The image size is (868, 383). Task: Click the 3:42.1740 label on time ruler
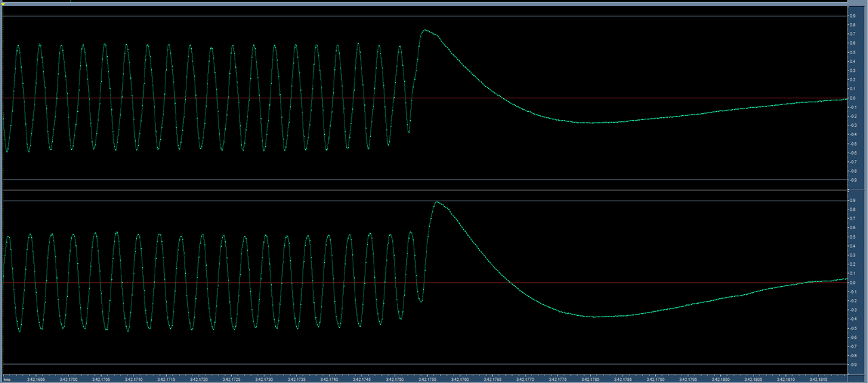point(329,380)
